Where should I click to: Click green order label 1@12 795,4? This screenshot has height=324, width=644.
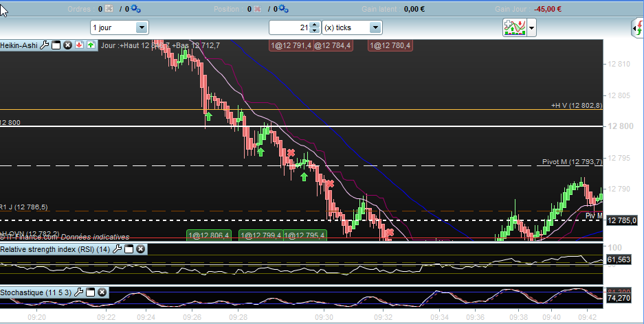[x=304, y=235]
